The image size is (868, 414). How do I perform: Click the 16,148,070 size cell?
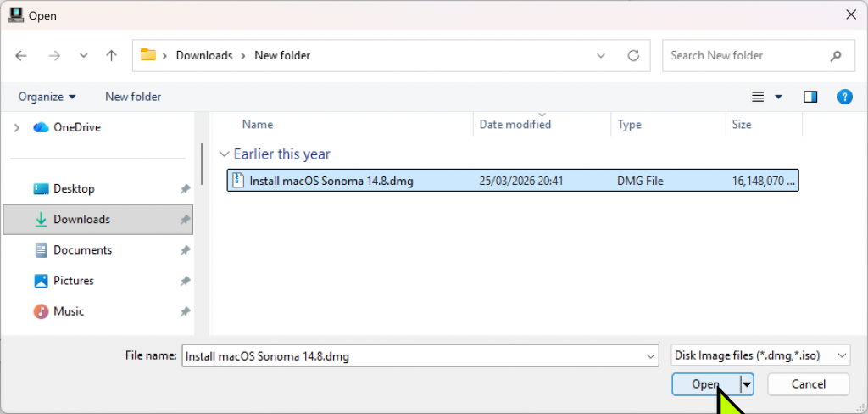[x=764, y=181]
